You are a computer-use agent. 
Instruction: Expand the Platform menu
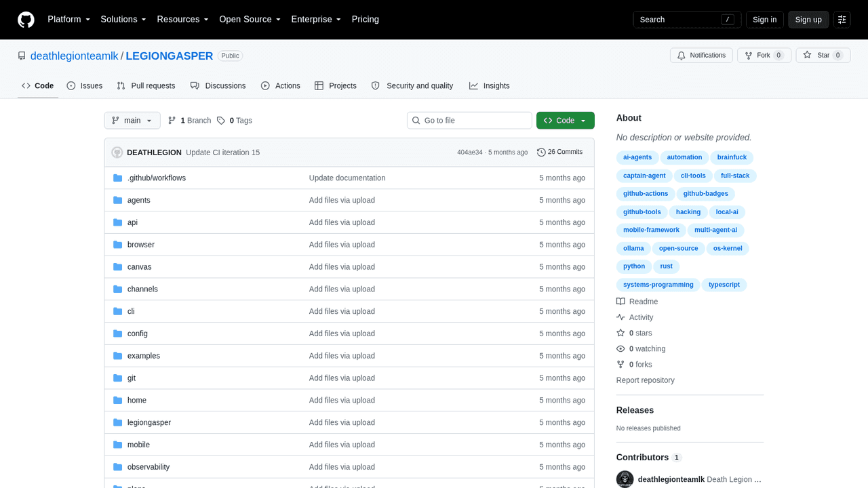coord(69,20)
